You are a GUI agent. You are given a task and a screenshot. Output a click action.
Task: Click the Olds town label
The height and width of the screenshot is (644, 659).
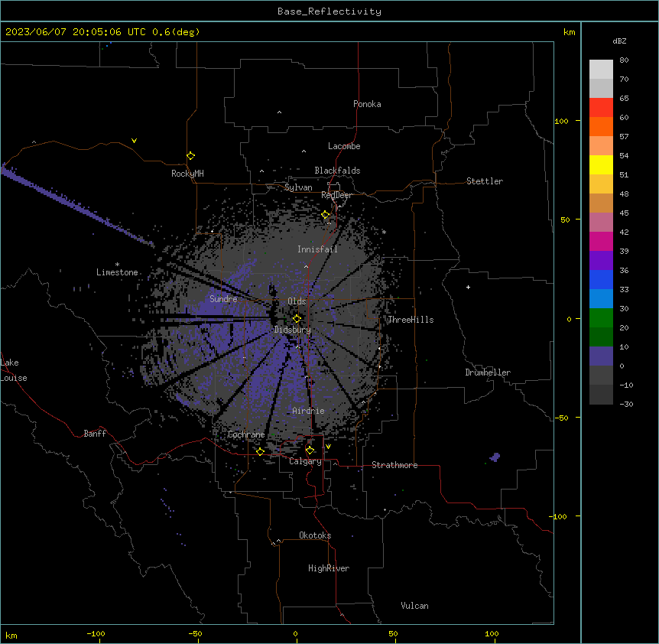(x=297, y=301)
